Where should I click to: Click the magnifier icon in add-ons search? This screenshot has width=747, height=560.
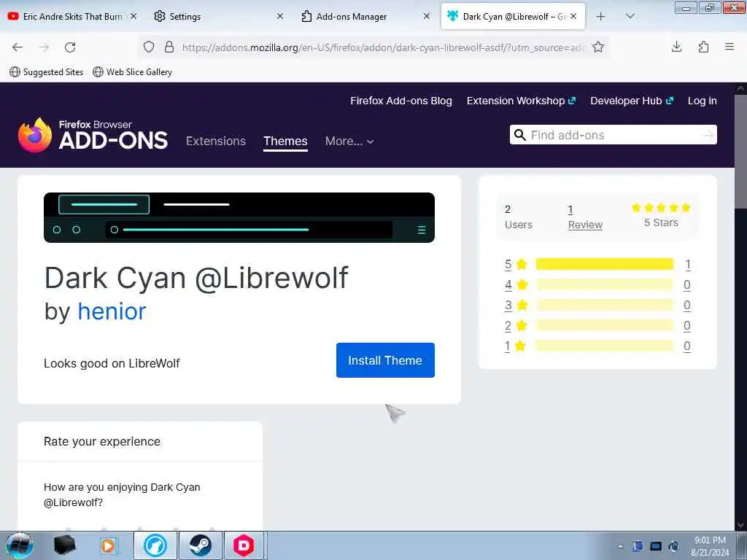pyautogui.click(x=519, y=135)
